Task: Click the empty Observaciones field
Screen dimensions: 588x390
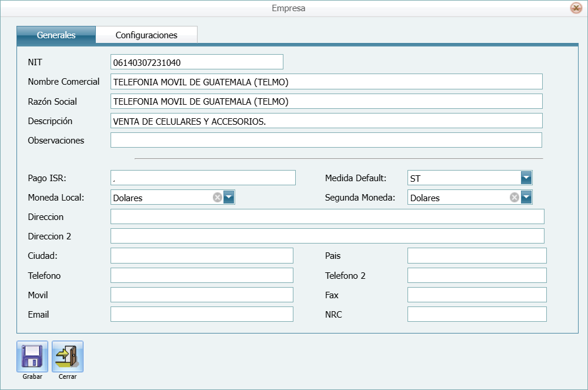Action: tap(326, 140)
